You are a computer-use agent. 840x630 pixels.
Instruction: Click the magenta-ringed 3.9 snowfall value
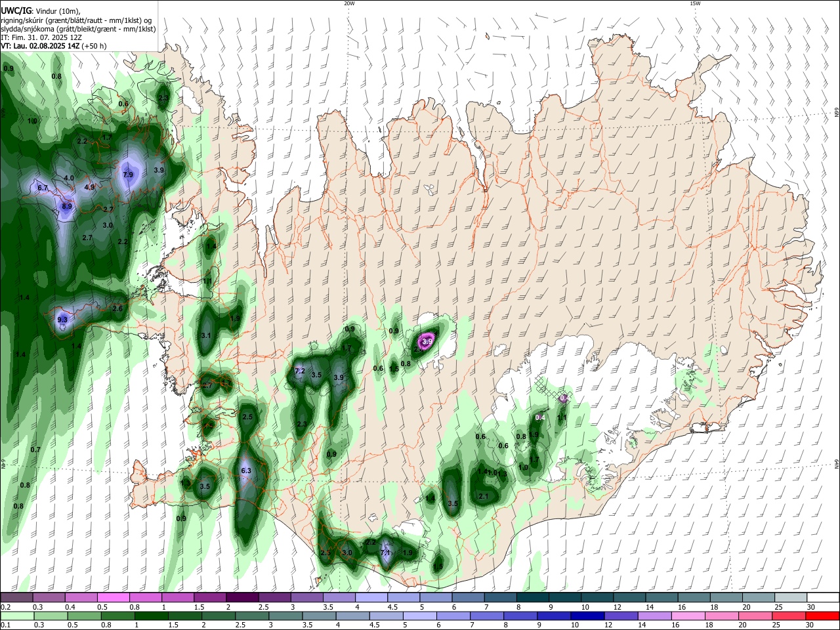coord(427,341)
